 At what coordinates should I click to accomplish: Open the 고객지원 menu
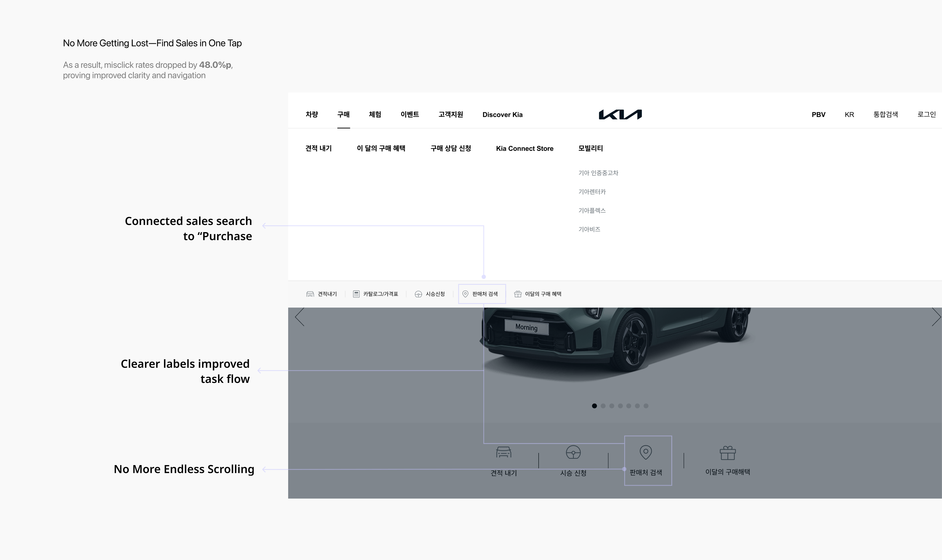click(451, 114)
